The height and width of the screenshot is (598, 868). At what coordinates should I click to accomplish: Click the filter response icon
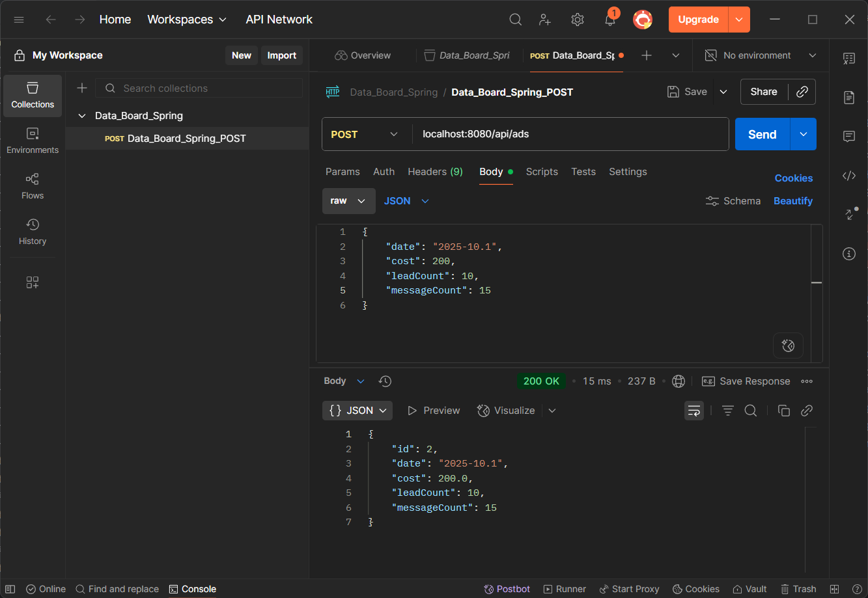[728, 411]
